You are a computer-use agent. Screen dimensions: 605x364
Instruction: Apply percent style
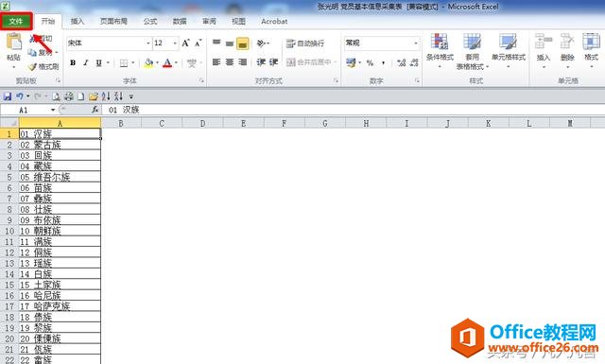point(370,62)
